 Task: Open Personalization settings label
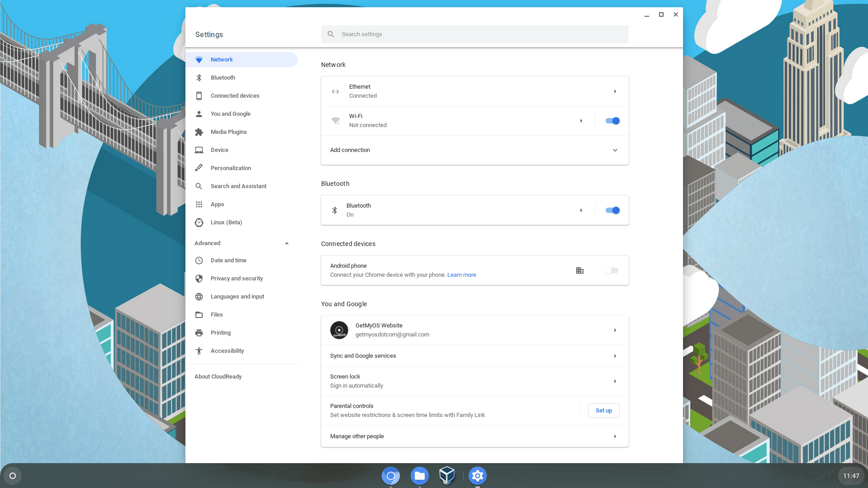231,168
